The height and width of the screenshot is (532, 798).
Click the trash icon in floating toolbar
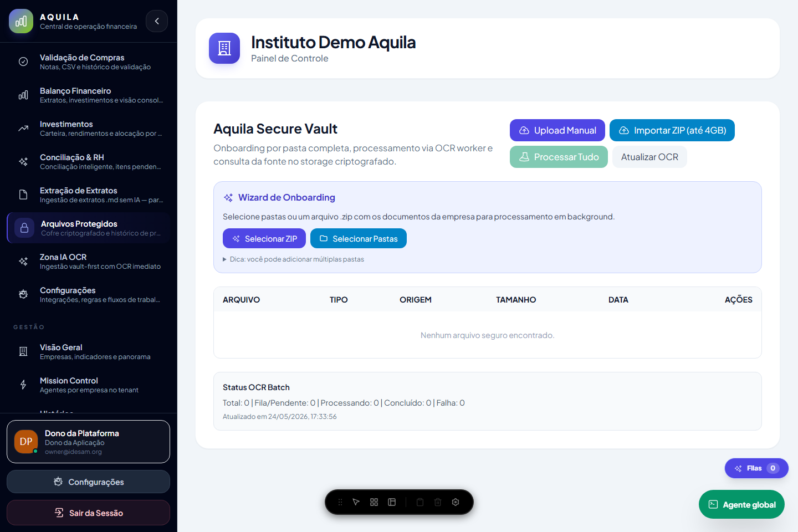(438, 502)
